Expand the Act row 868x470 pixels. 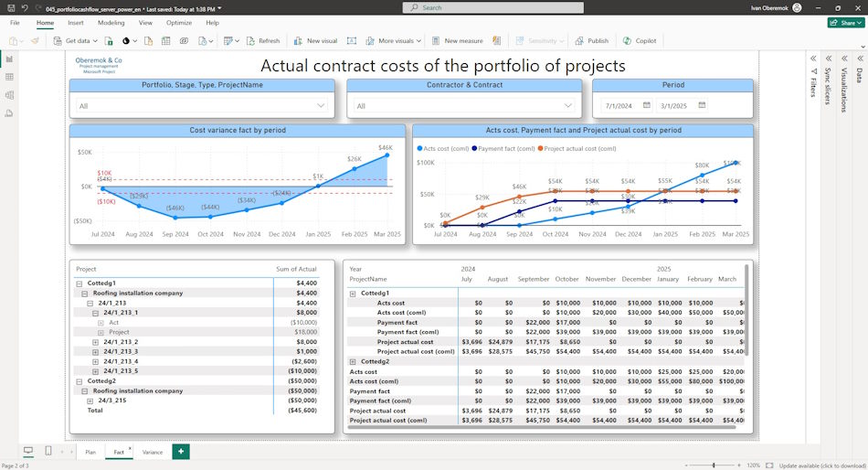pyautogui.click(x=101, y=323)
